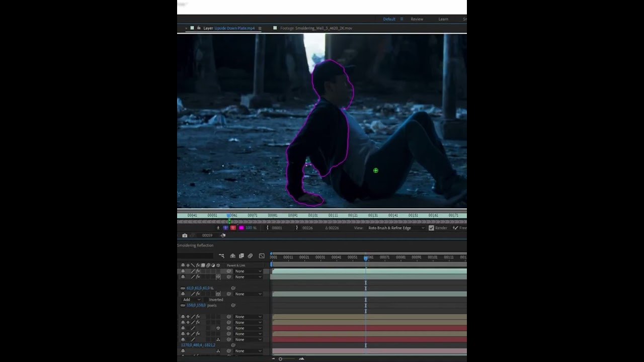This screenshot has height=362, width=644.
Task: Click the magenta overlay color swatch
Action: pyautogui.click(x=242, y=228)
